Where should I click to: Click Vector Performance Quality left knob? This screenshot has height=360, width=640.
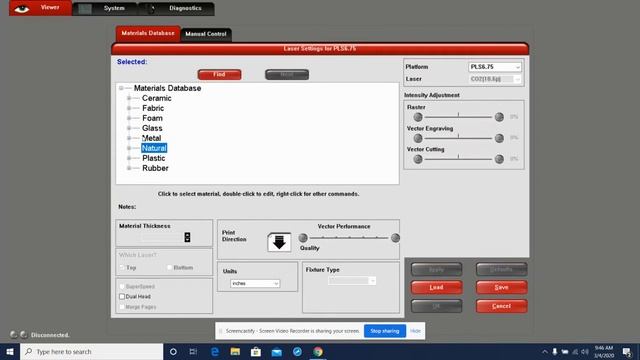303,238
